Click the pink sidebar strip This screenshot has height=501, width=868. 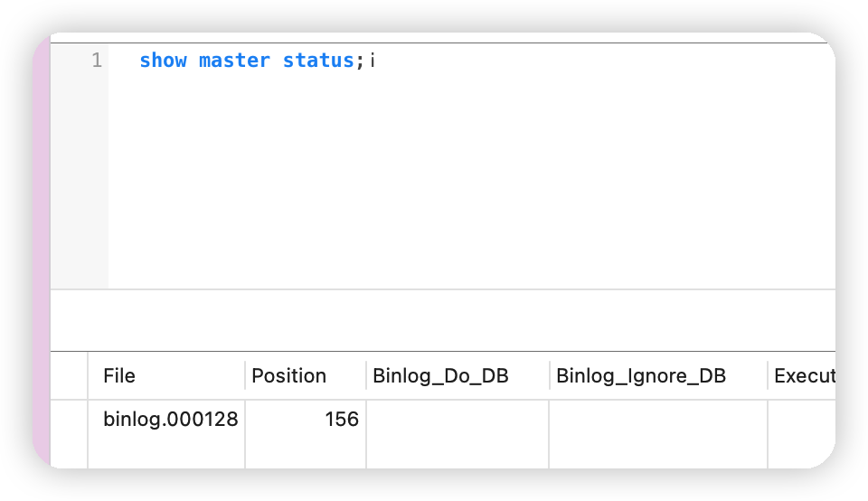[42, 250]
